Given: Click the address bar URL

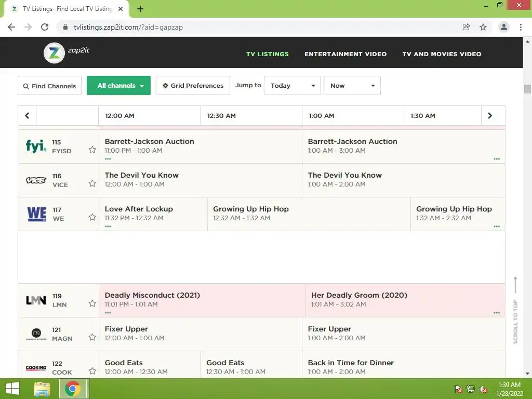Looking at the screenshot, I should click(128, 27).
